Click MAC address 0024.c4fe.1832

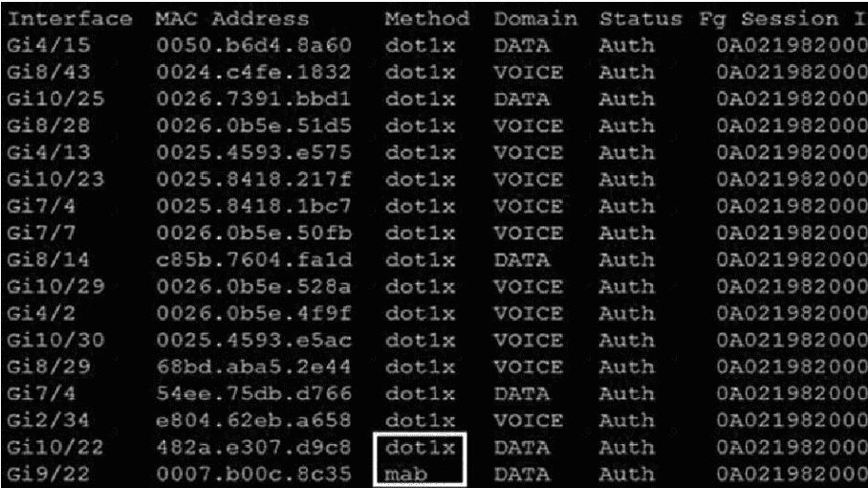click(x=253, y=72)
